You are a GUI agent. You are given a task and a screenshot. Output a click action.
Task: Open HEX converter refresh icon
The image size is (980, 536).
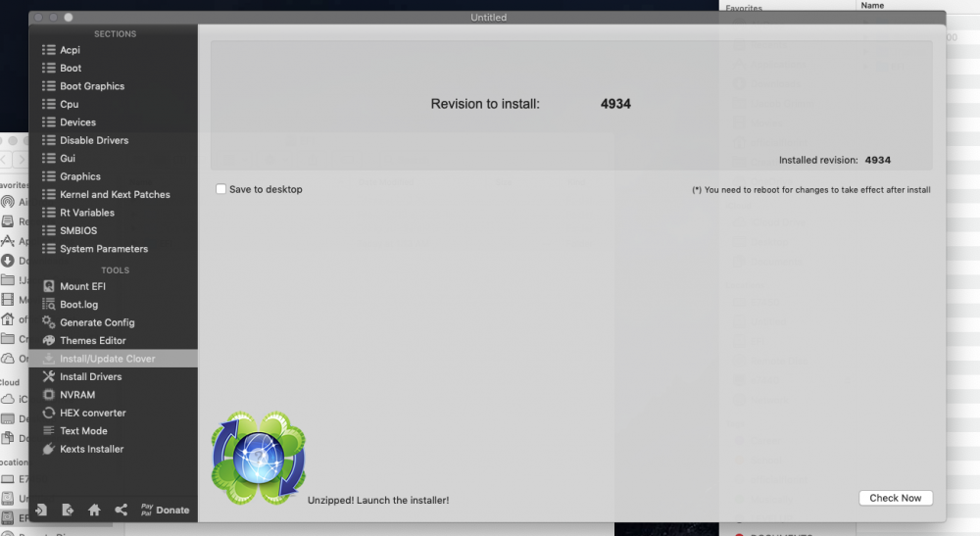click(x=49, y=413)
